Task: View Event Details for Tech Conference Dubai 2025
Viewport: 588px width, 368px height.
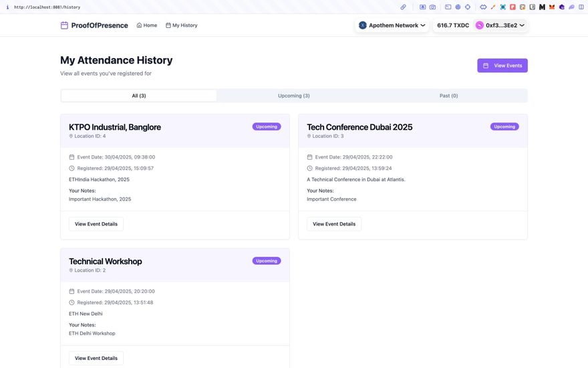Action: (x=334, y=224)
